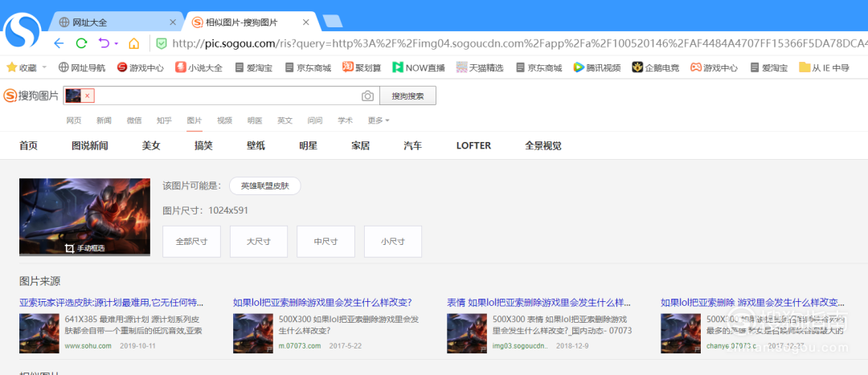Click the Sogou browser logo
Image resolution: width=868 pixels, height=375 pixels.
[x=23, y=31]
